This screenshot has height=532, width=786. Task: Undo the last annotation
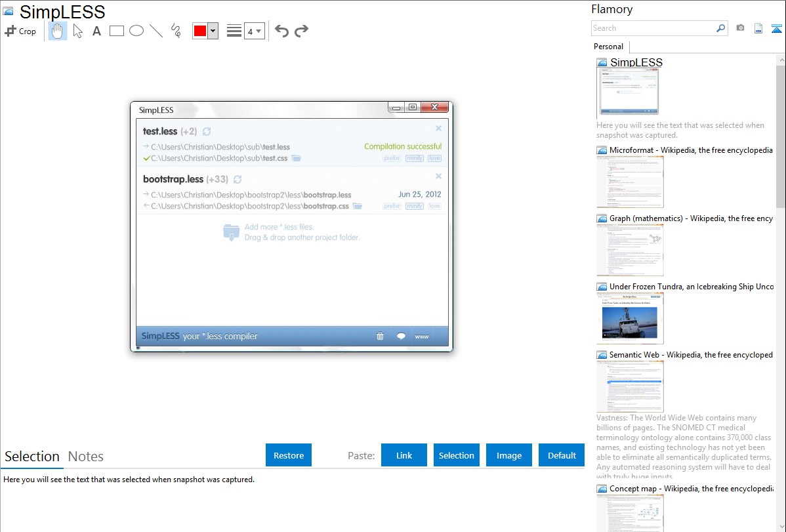(281, 31)
